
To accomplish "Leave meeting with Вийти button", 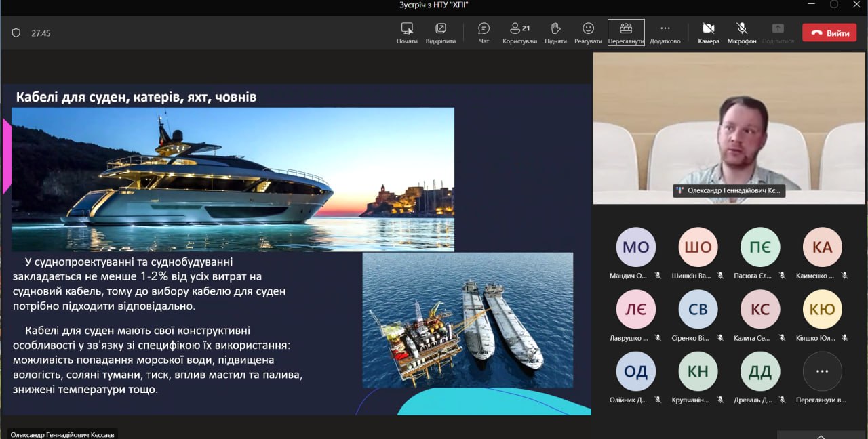I will 829,33.
